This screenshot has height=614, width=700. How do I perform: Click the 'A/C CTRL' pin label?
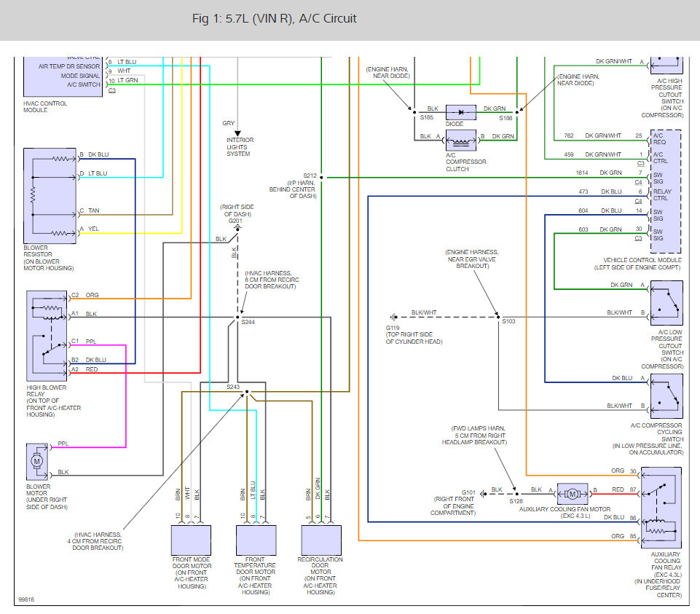[x=661, y=157]
